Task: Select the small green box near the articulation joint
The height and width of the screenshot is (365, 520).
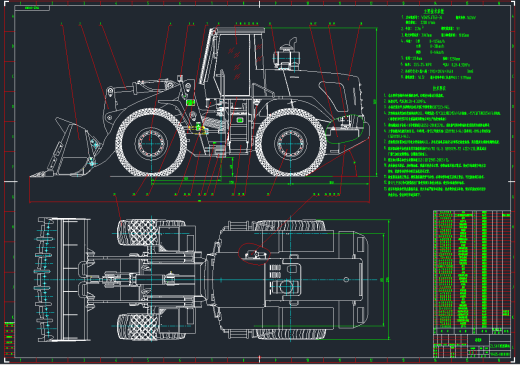Action: coord(190,102)
